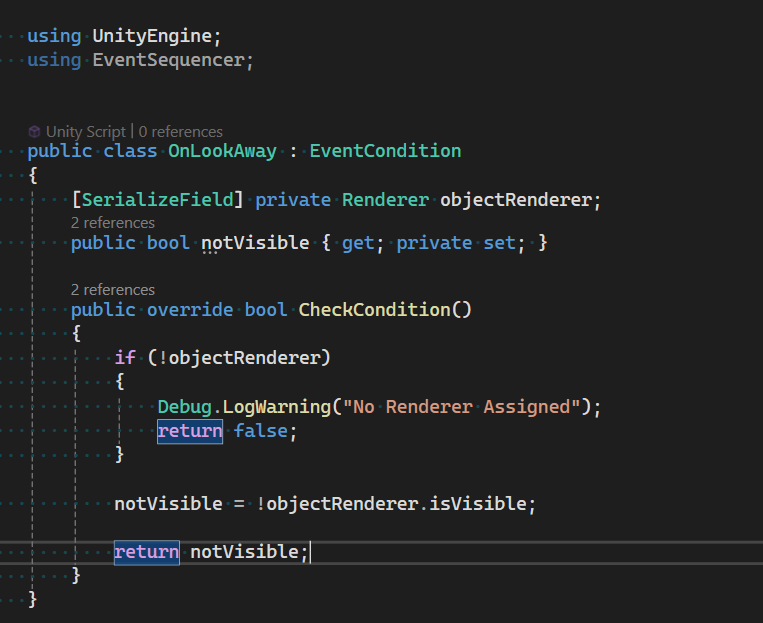The height and width of the screenshot is (623, 763).
Task: Click the 'LogWarning' method call
Action: click(x=277, y=406)
